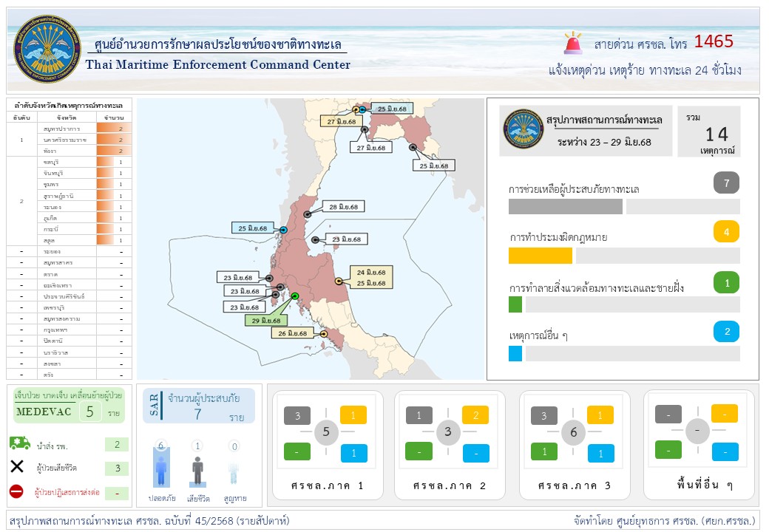This screenshot has width=769, height=532.
Task: Open the ศรชล.ภาค 1 region card
Action: 326,446
